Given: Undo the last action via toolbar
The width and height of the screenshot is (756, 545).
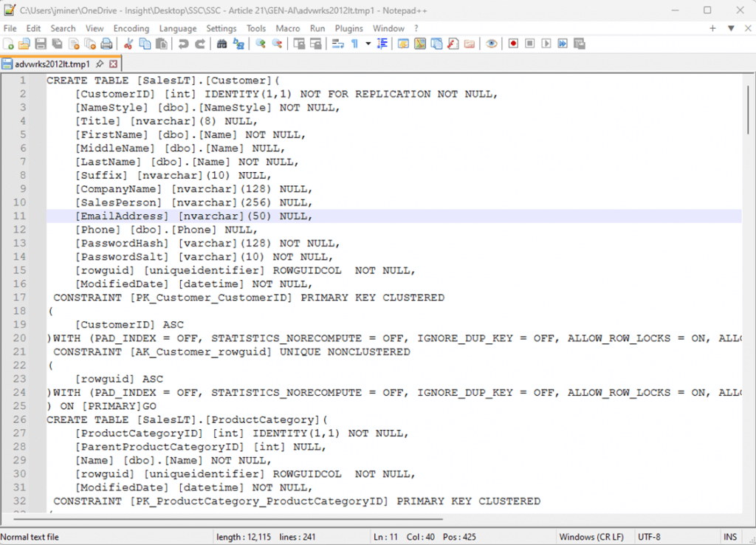Looking at the screenshot, I should pos(183,44).
